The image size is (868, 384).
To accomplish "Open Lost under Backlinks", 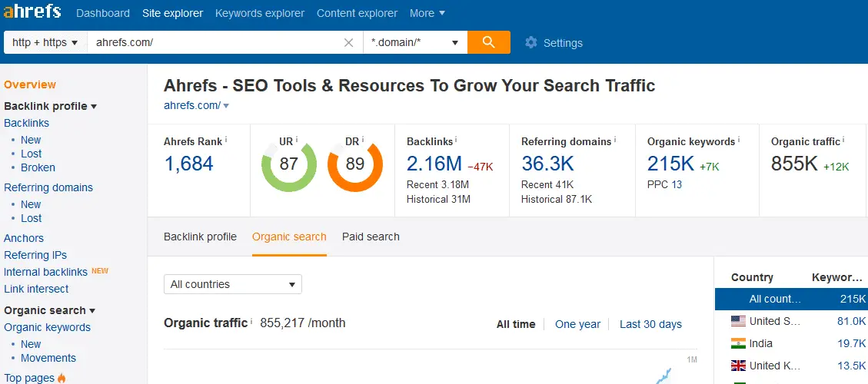I will coord(32,154).
